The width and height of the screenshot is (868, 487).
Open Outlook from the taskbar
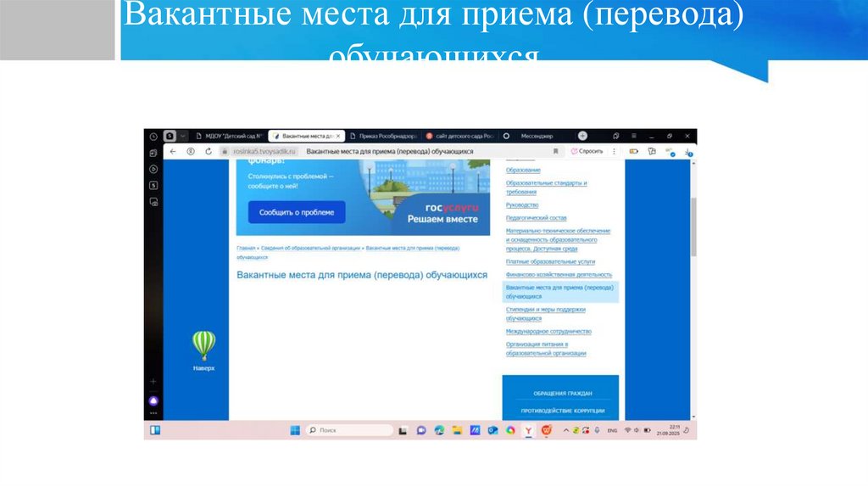click(x=492, y=430)
